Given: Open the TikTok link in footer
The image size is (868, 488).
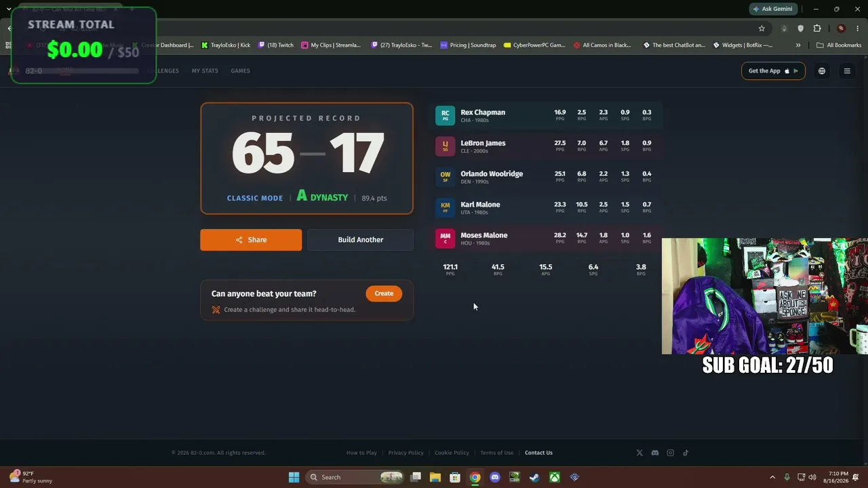Looking at the screenshot, I should coord(686,453).
